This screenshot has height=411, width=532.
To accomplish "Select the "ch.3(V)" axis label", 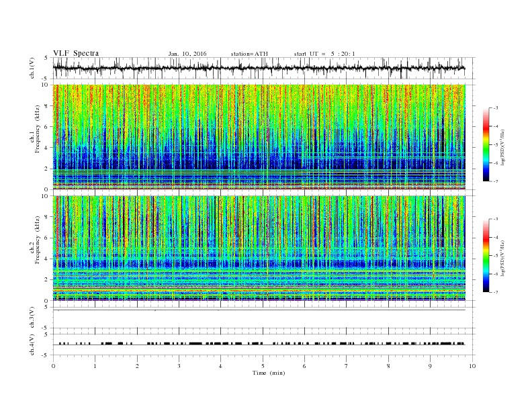I will (32, 318).
